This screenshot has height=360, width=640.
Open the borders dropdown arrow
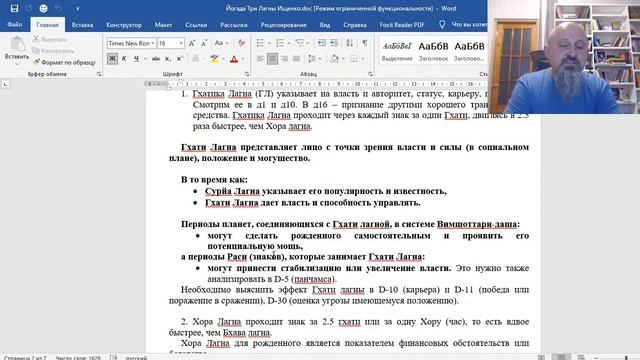[x=362, y=59]
